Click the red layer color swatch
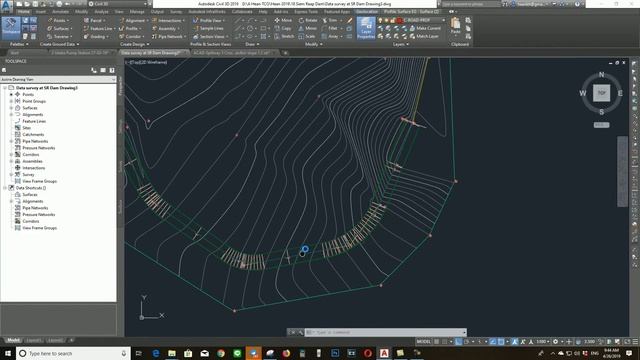 (x=400, y=20)
